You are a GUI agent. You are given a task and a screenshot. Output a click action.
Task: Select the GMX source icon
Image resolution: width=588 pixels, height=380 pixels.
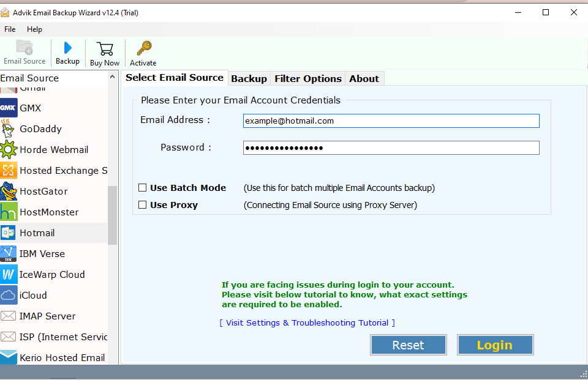[x=8, y=108]
